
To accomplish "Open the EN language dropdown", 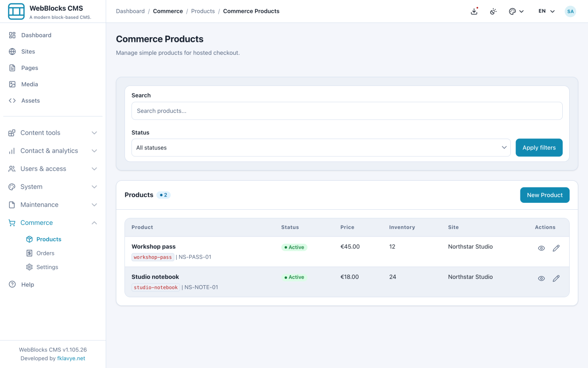I will [547, 11].
